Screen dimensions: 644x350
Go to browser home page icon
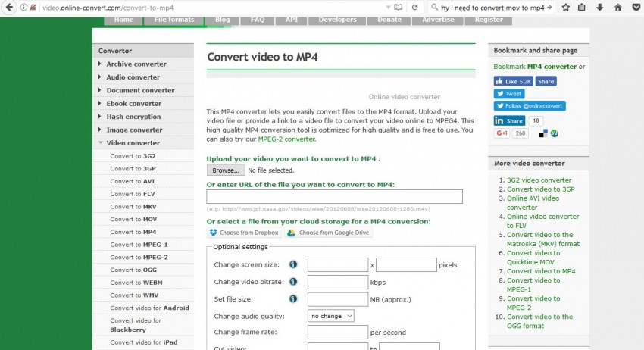pos(618,7)
